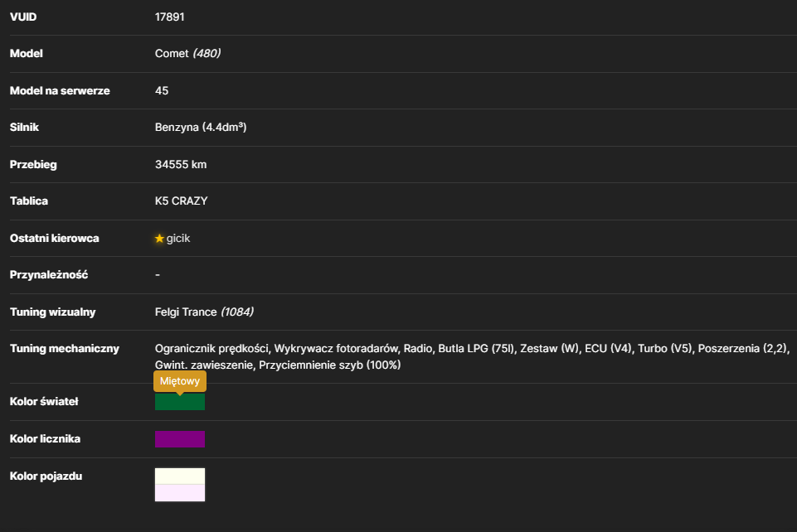Click the Ostatni kierowca row label
Viewport: 797px width, 532px height.
[x=55, y=238]
